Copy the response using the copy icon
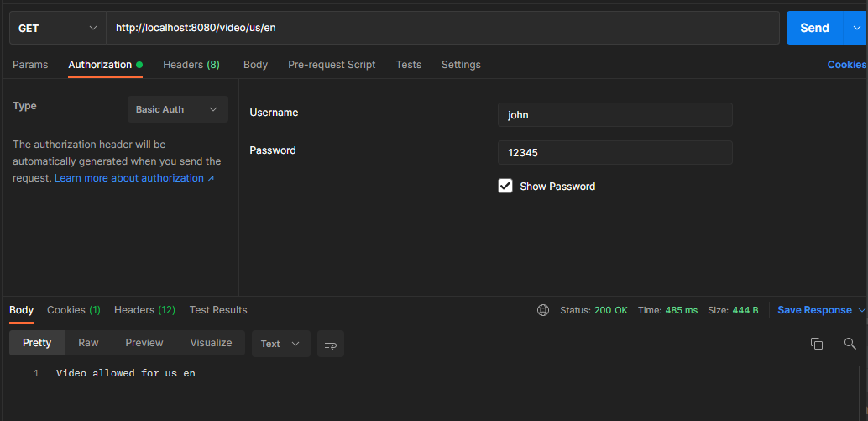 [x=817, y=344]
